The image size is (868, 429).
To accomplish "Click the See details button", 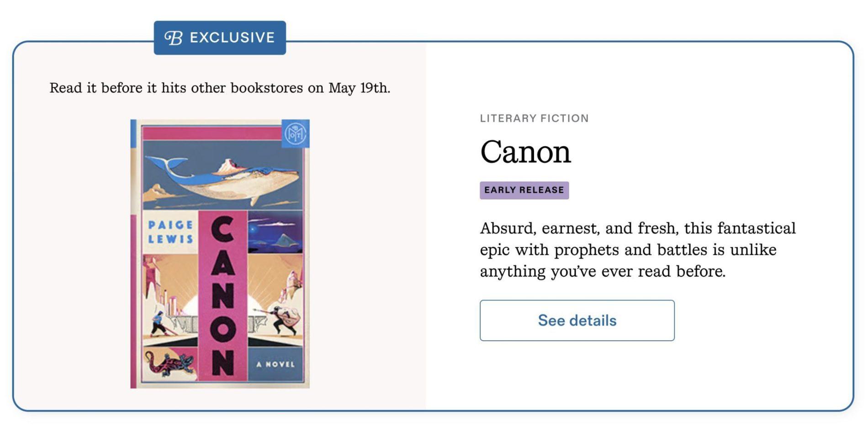I will [x=577, y=320].
